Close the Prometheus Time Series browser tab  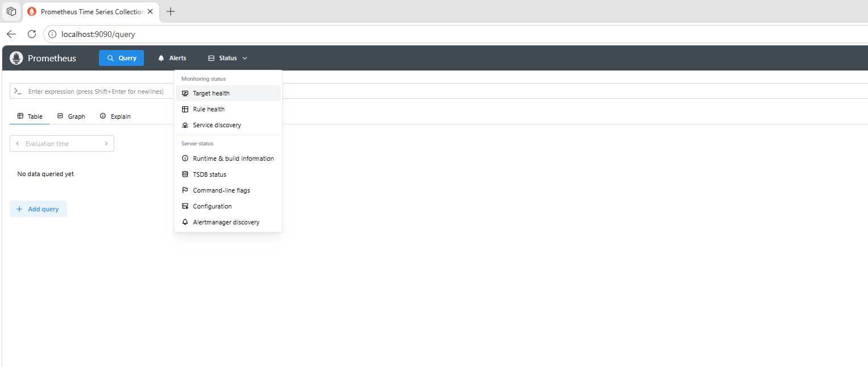150,11
